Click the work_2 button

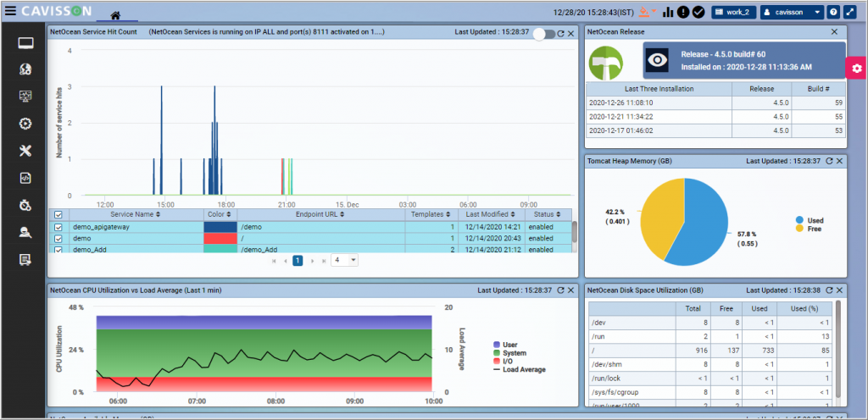[733, 12]
